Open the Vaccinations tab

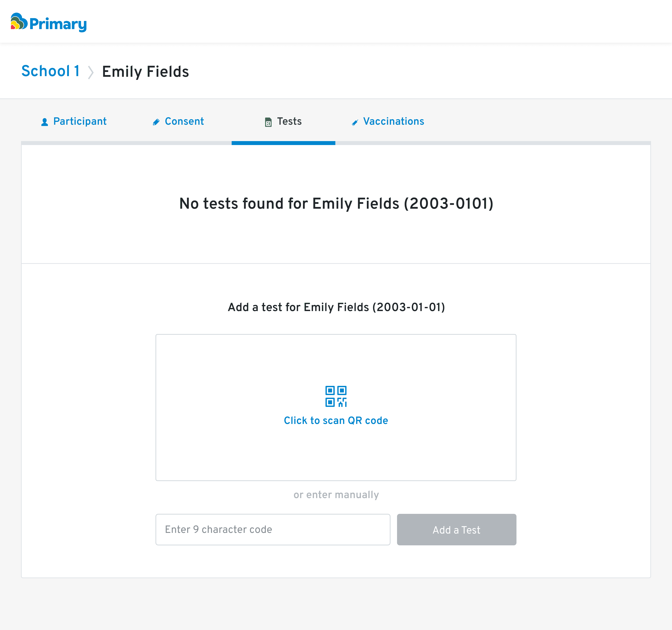pos(394,121)
